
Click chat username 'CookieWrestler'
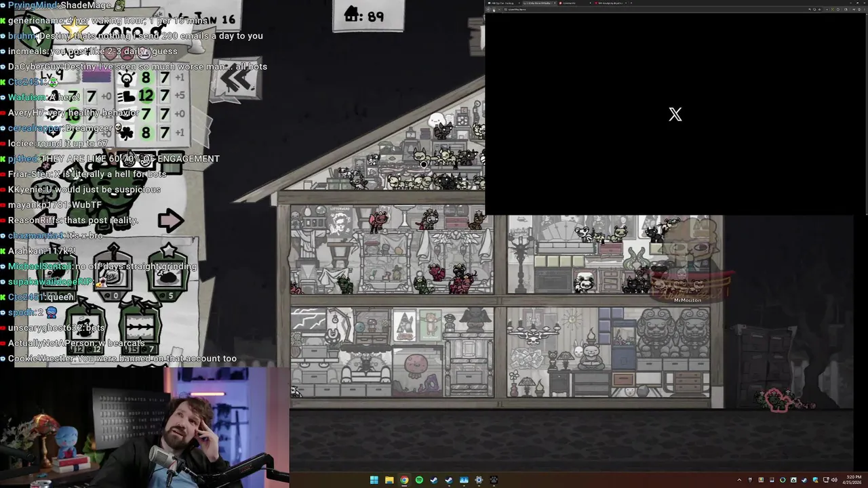(41, 359)
